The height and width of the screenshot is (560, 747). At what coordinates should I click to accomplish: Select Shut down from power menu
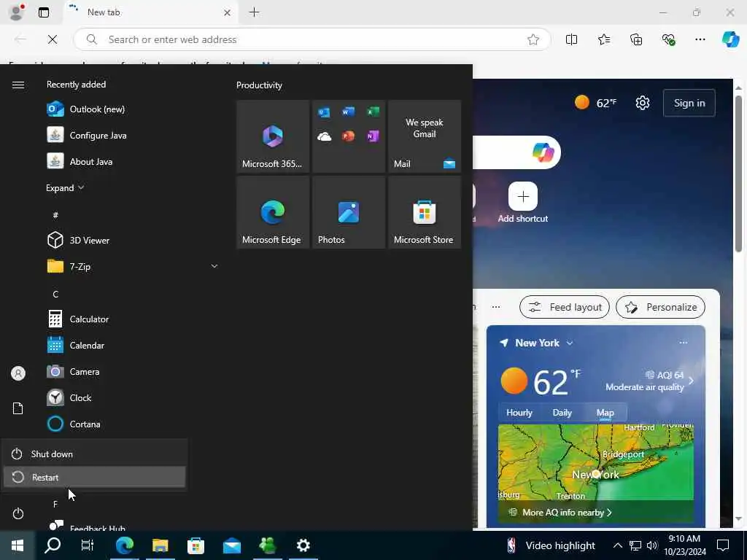pyautogui.click(x=94, y=454)
